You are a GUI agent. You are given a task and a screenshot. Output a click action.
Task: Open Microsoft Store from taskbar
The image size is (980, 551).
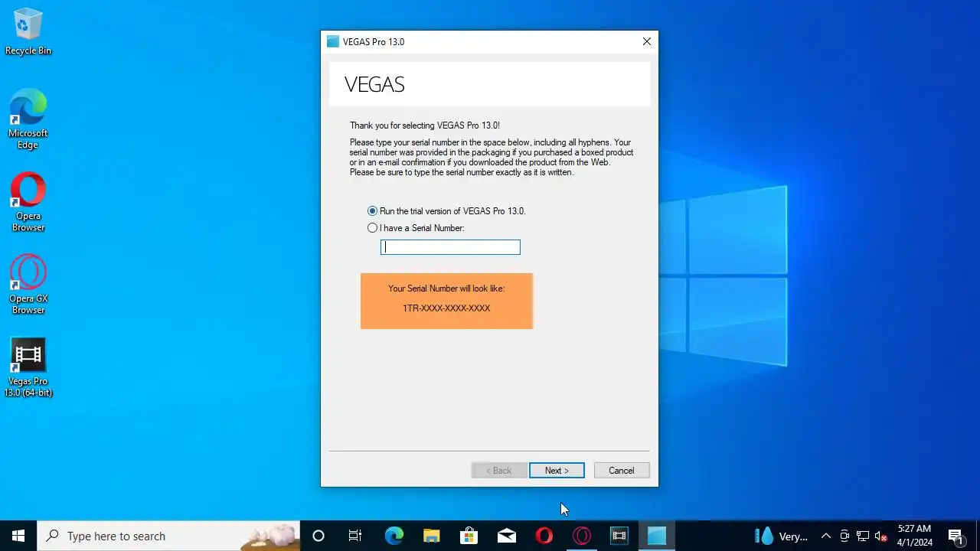click(x=469, y=536)
